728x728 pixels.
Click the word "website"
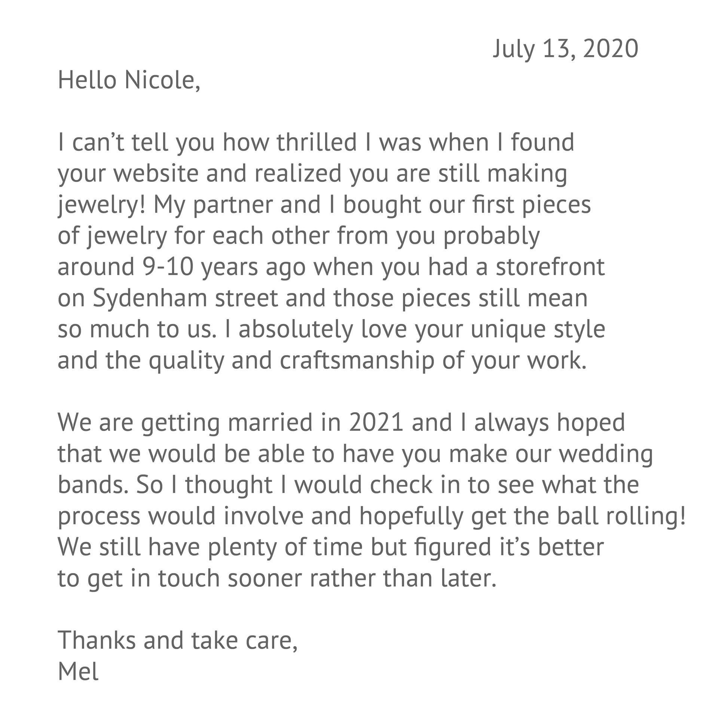tap(156, 174)
